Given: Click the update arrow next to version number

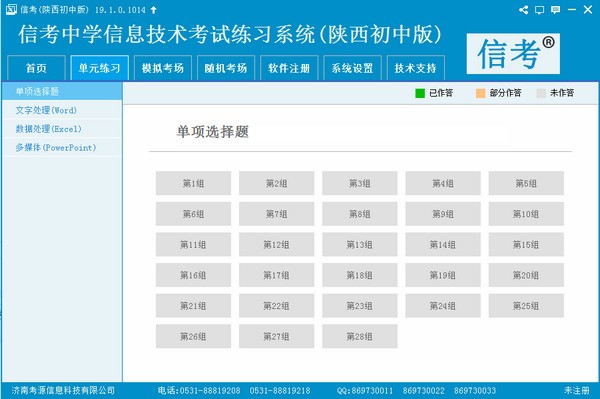Looking at the screenshot, I should tap(153, 10).
